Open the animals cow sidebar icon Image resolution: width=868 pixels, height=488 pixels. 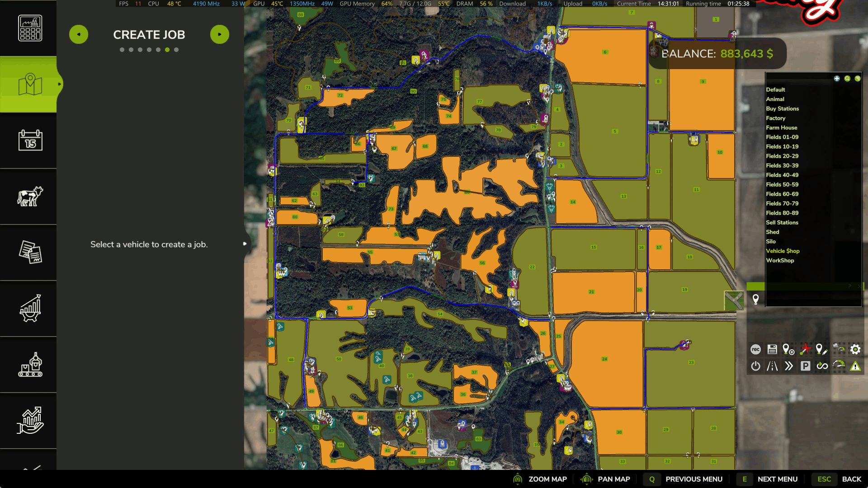click(x=30, y=196)
